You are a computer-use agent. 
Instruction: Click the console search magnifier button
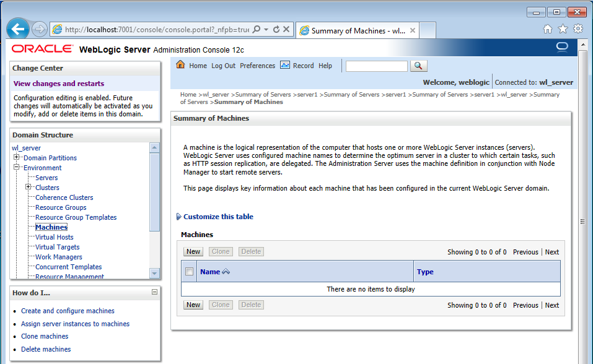click(418, 66)
